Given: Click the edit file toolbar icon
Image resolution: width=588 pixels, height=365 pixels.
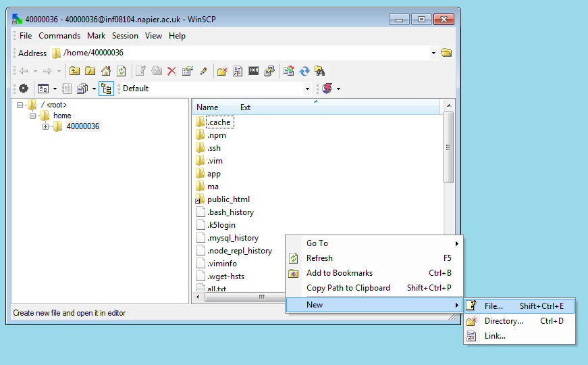Looking at the screenshot, I should click(x=140, y=70).
